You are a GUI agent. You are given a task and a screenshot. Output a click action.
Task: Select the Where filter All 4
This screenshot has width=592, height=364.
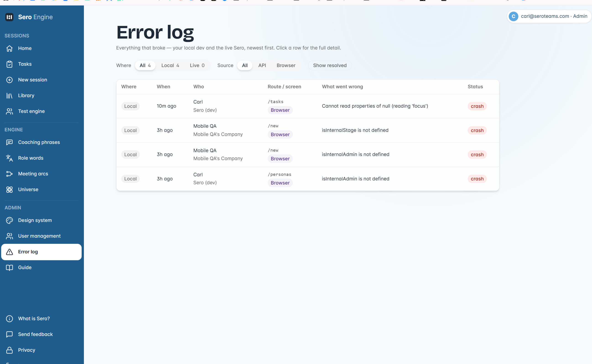pos(145,65)
